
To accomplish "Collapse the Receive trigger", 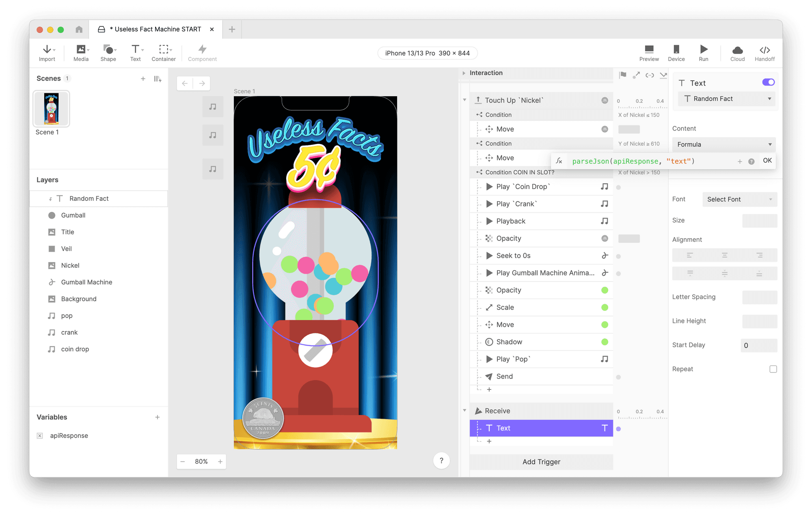I will point(464,411).
